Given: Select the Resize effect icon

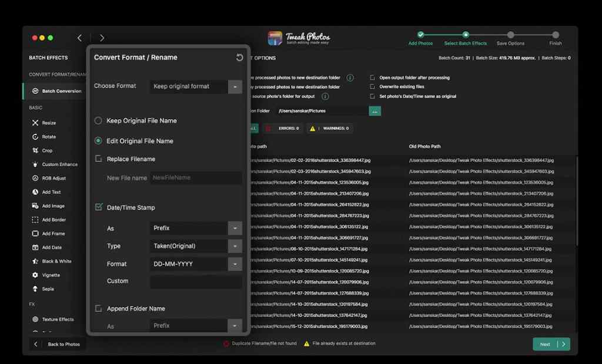Looking at the screenshot, I should coord(35,123).
